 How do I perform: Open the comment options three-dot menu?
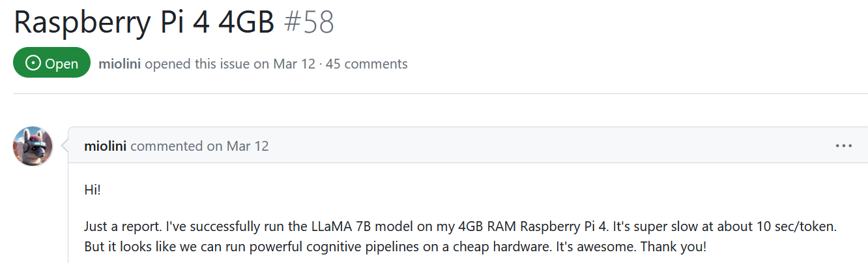pos(844,146)
